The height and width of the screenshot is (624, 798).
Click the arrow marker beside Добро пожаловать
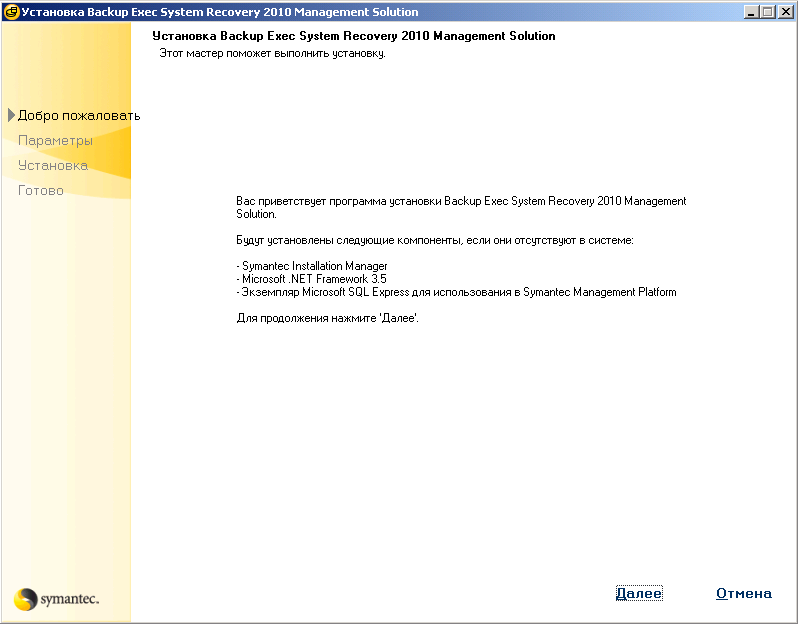pyautogui.click(x=11, y=116)
